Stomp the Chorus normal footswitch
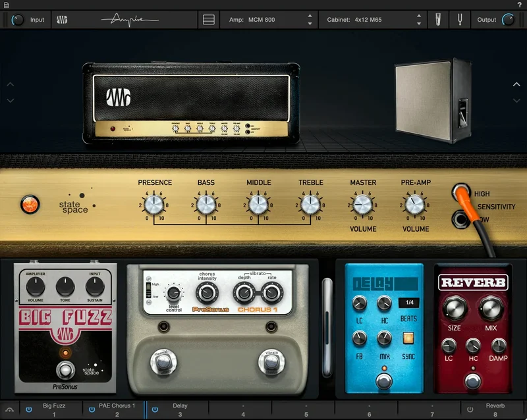The width and height of the screenshot is (527, 420). [x=163, y=363]
